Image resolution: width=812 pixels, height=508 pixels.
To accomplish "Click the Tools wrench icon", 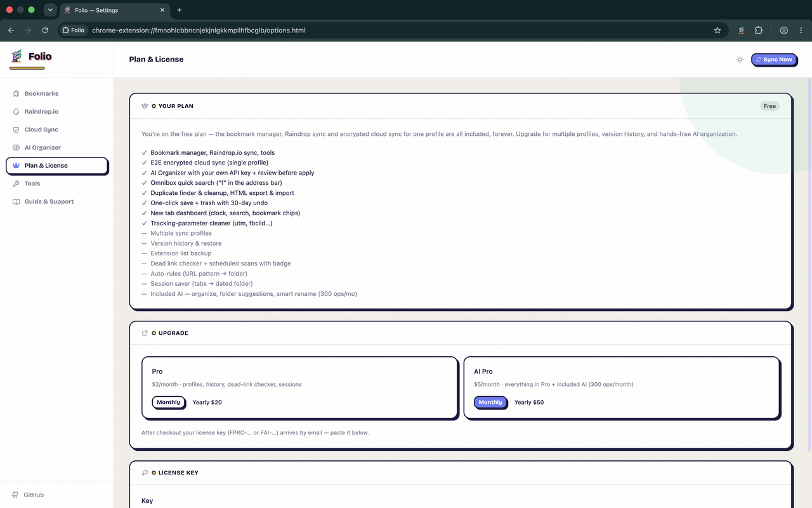I will click(16, 184).
